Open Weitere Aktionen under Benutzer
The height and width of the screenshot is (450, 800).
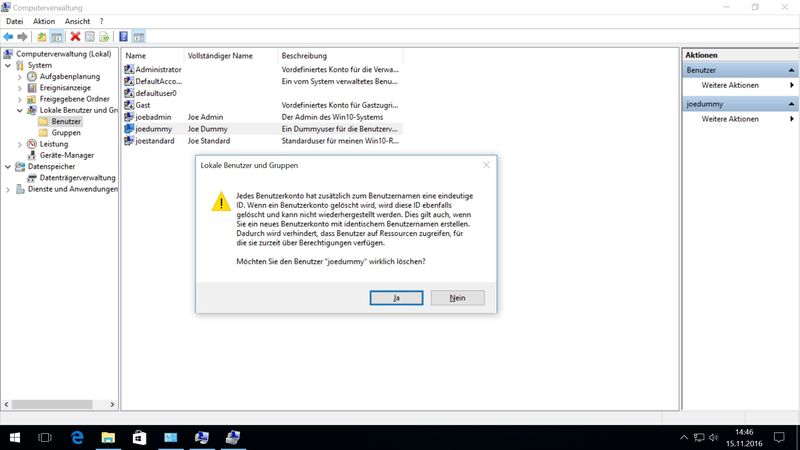[x=739, y=85]
